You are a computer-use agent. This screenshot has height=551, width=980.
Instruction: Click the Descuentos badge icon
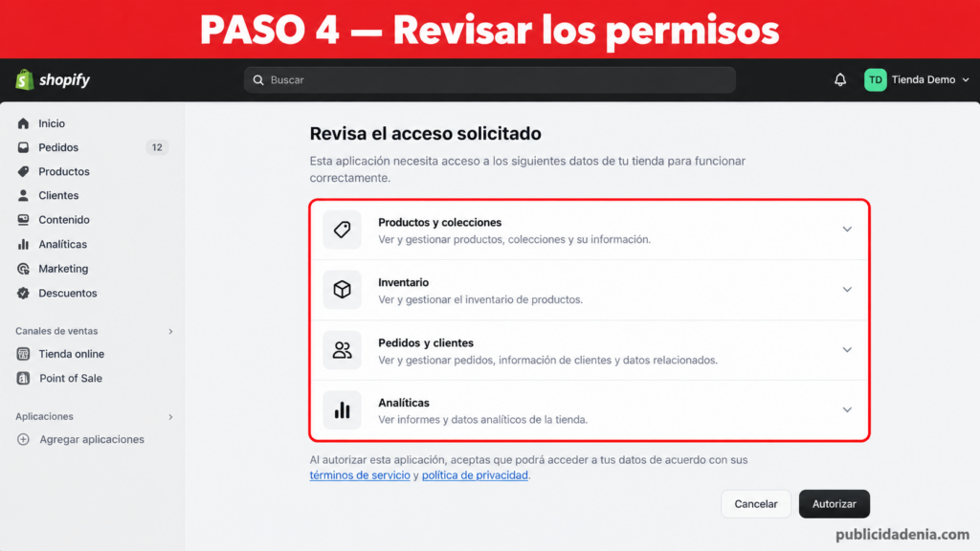point(23,293)
